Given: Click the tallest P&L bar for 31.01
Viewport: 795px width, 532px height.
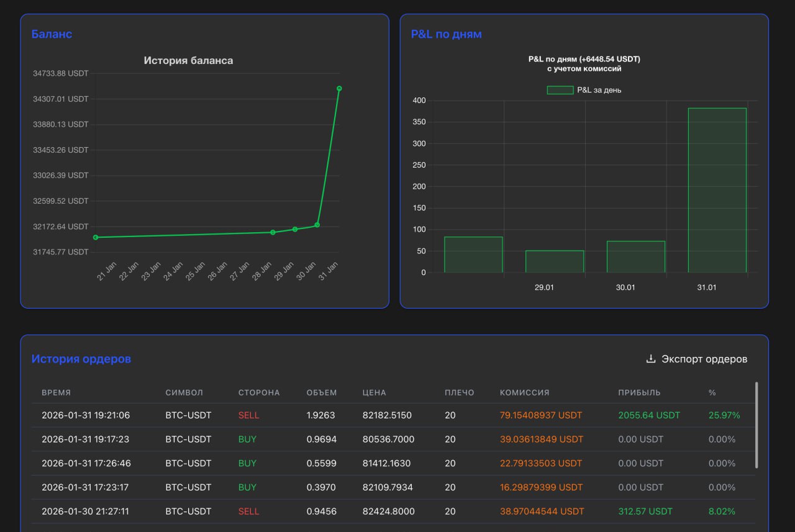Looking at the screenshot, I should point(717,190).
